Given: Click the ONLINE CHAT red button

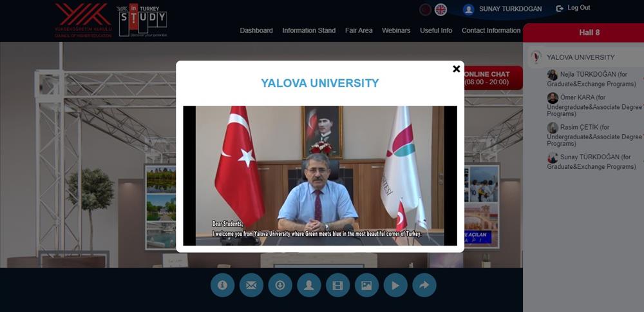Looking at the screenshot, I should point(493,78).
